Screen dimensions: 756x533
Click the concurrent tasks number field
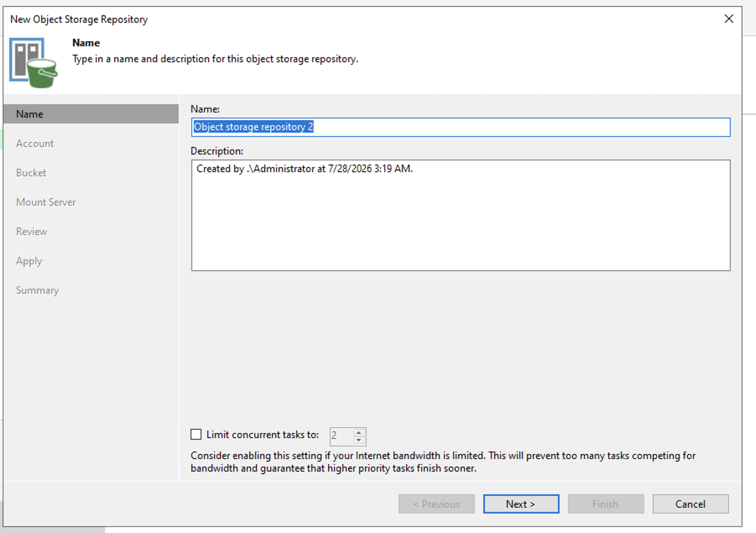[x=342, y=436]
